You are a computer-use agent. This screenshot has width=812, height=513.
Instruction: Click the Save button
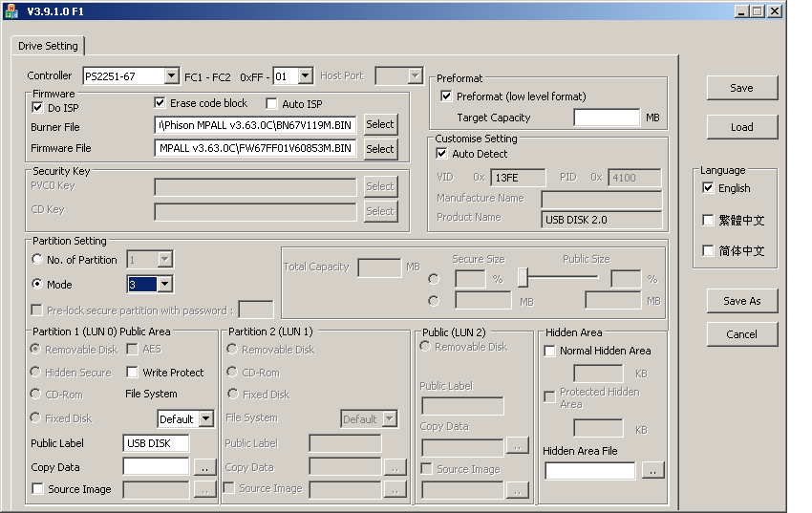click(742, 88)
